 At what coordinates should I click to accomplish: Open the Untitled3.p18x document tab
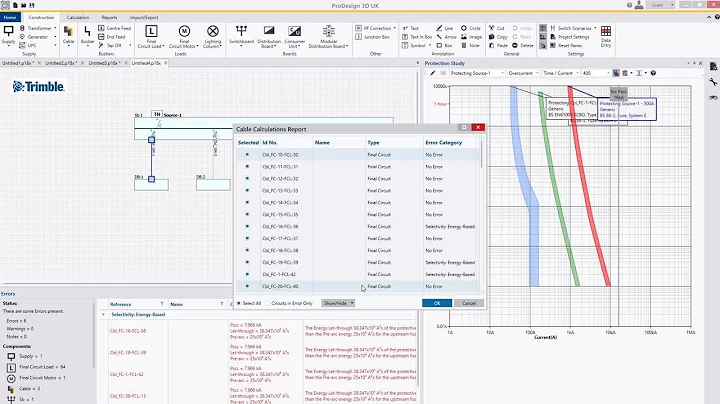pos(104,63)
